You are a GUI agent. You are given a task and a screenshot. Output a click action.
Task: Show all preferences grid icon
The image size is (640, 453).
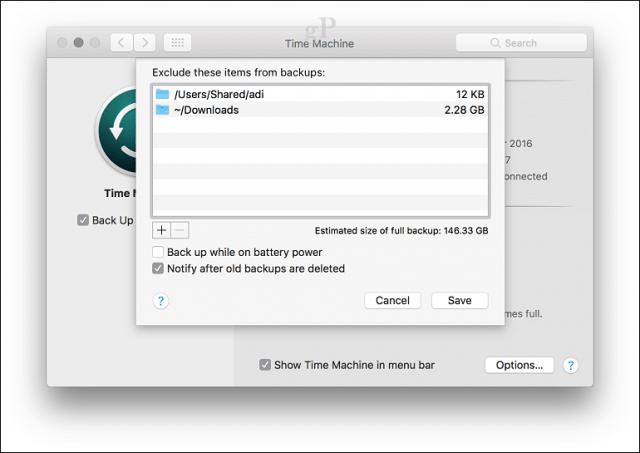tap(178, 42)
